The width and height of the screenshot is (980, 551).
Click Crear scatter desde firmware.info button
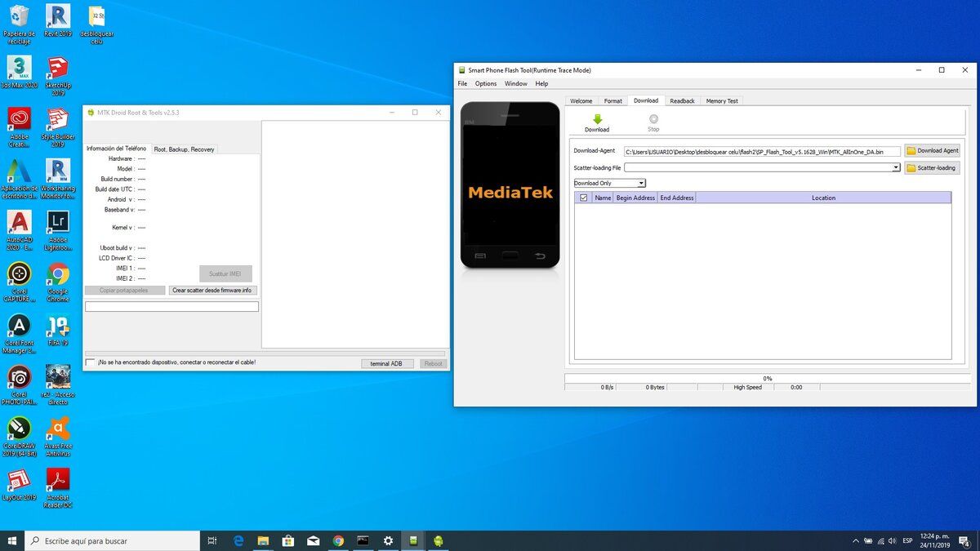tap(212, 290)
